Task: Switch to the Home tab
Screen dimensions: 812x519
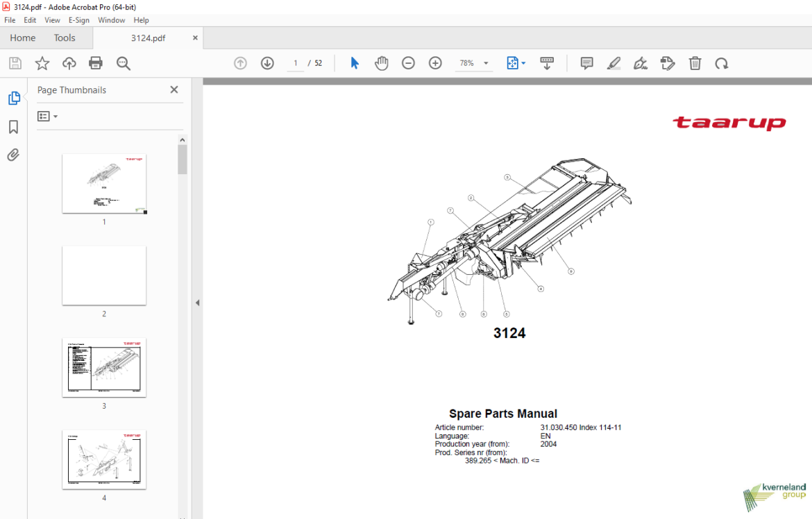Action: [23, 37]
